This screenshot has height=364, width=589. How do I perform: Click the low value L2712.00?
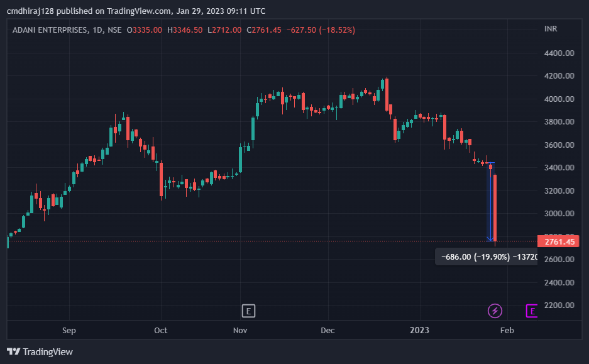(224, 30)
